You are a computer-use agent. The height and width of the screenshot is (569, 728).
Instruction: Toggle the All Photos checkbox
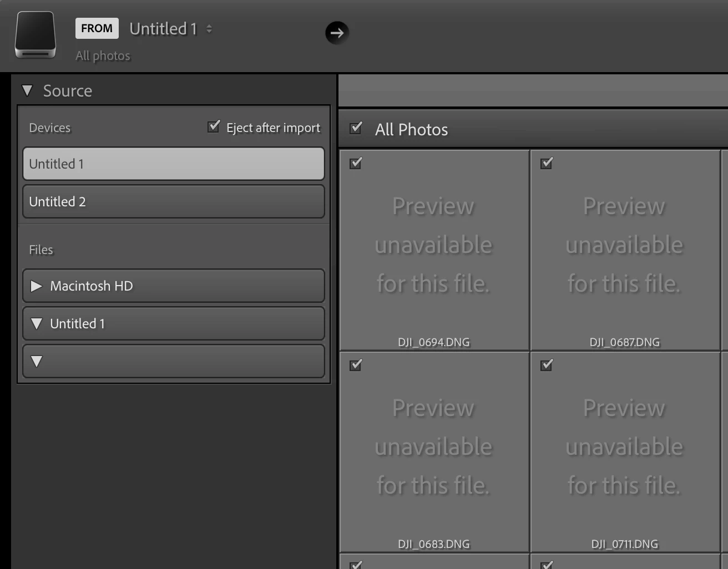[x=356, y=129]
